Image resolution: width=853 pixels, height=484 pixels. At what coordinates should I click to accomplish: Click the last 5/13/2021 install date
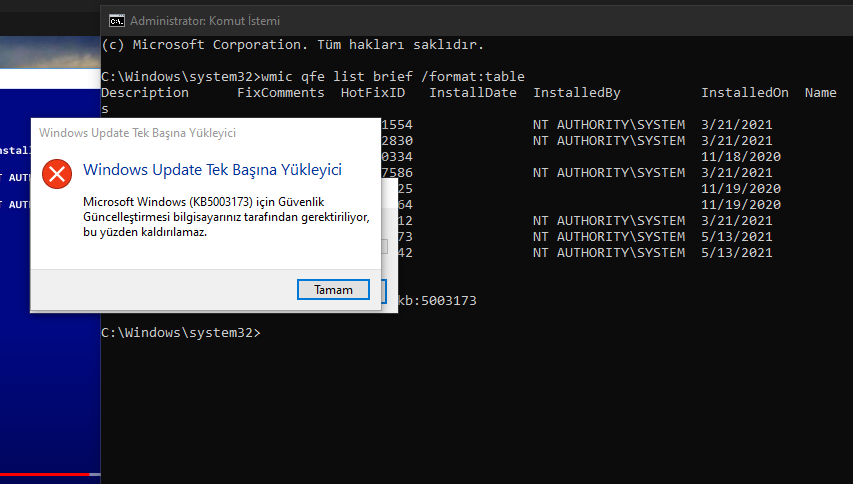(x=737, y=253)
